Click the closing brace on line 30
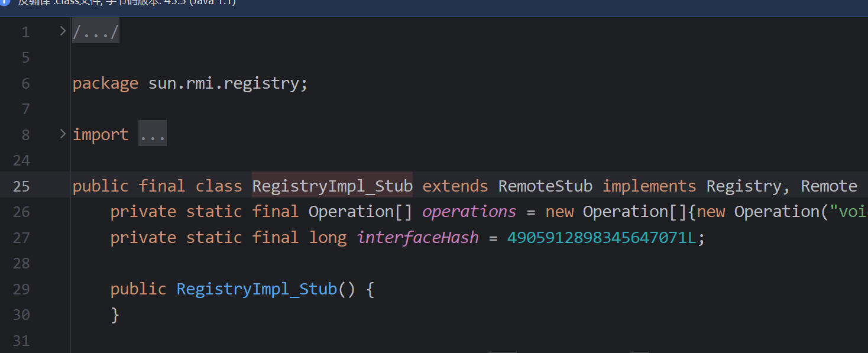The width and height of the screenshot is (868, 353). pyautogui.click(x=115, y=315)
